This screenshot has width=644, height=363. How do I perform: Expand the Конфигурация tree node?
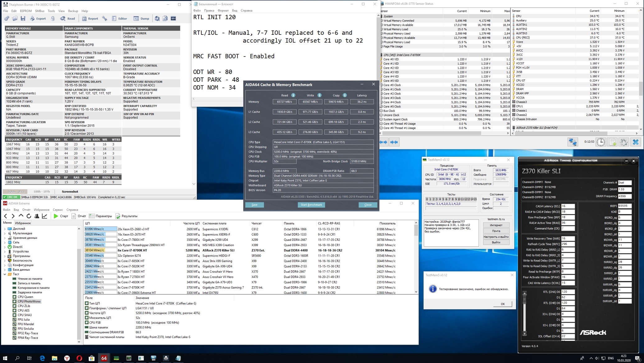click(x=5, y=265)
